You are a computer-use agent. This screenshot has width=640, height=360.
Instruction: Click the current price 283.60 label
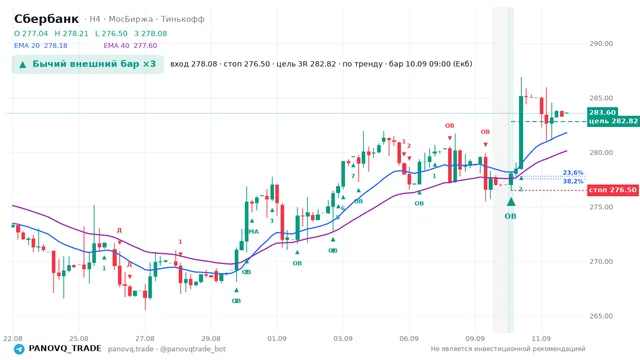point(602,112)
